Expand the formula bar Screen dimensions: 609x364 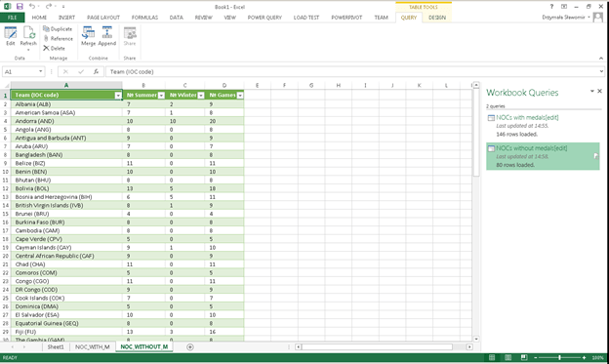(x=601, y=71)
